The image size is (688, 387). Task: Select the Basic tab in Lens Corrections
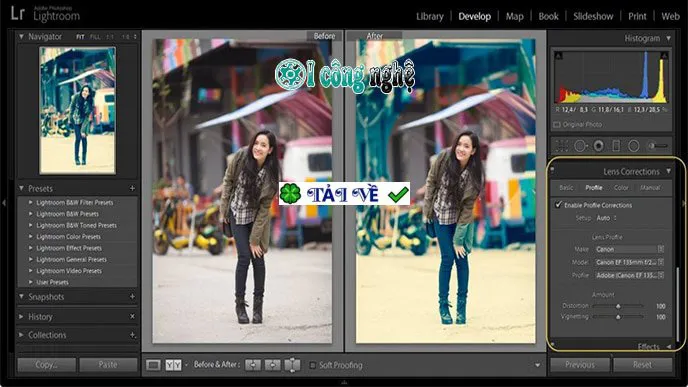click(x=566, y=188)
